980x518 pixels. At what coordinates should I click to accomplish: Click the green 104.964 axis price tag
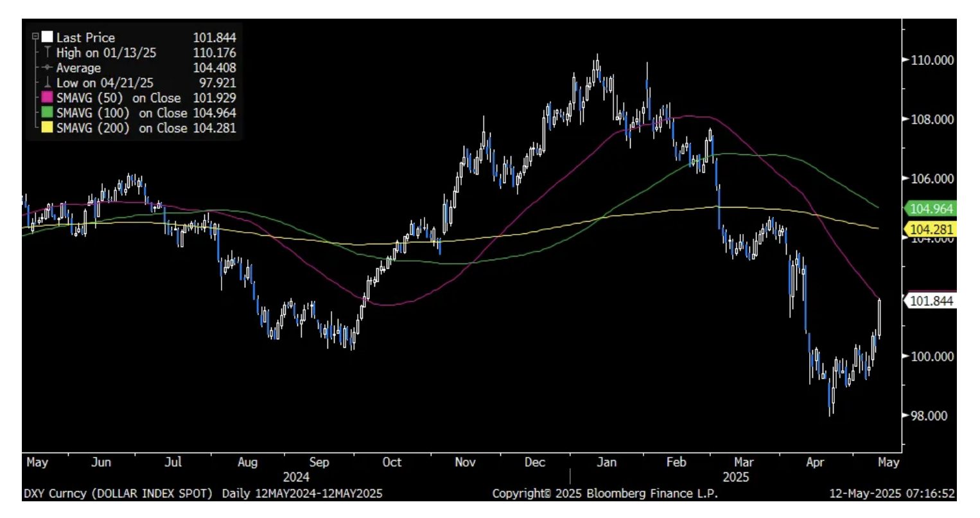931,209
